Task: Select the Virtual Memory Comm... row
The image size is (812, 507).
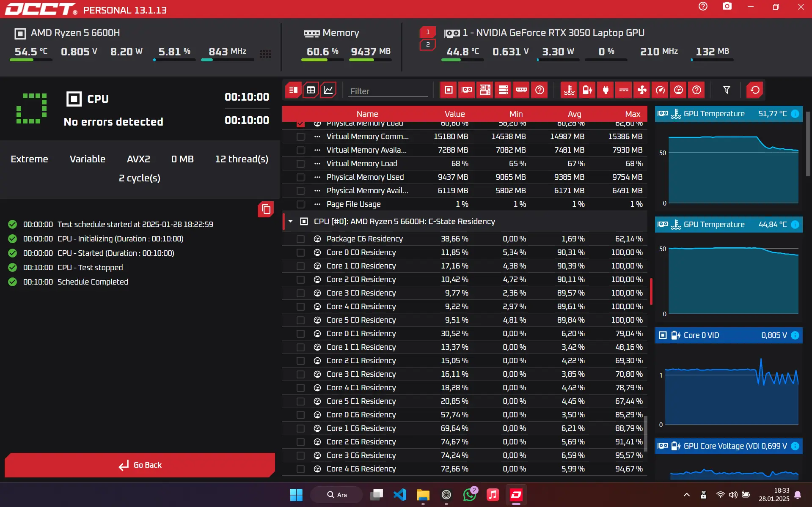Action: click(x=465, y=137)
